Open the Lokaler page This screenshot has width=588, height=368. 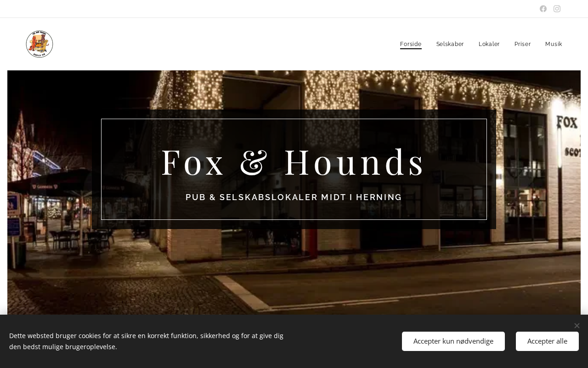[x=489, y=44]
